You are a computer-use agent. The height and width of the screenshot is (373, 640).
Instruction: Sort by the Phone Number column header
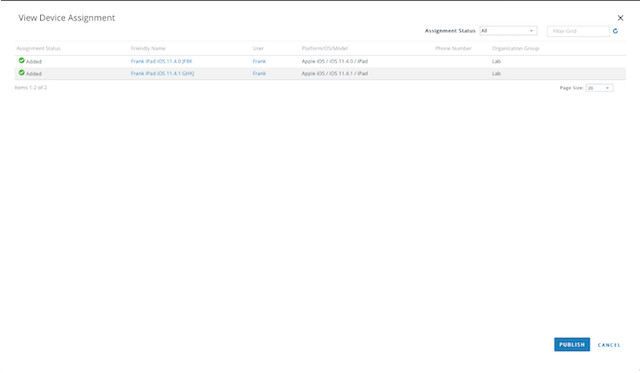(453, 48)
